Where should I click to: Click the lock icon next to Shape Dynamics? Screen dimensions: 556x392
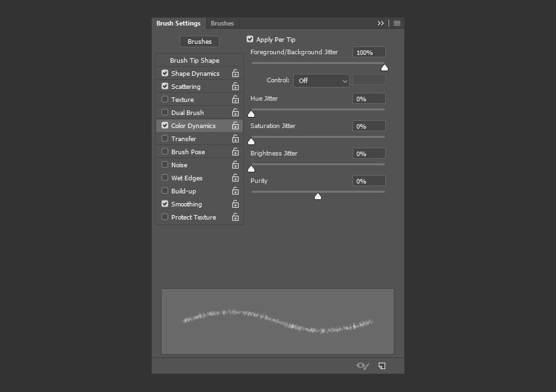coord(235,74)
